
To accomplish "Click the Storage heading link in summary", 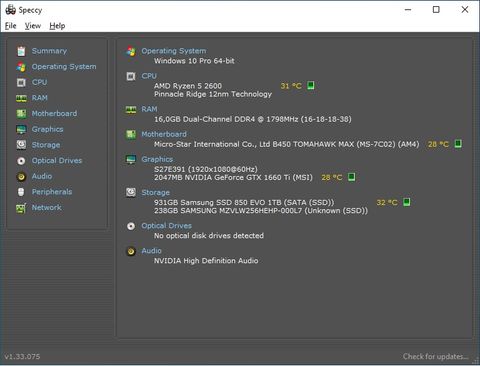I will pos(156,193).
